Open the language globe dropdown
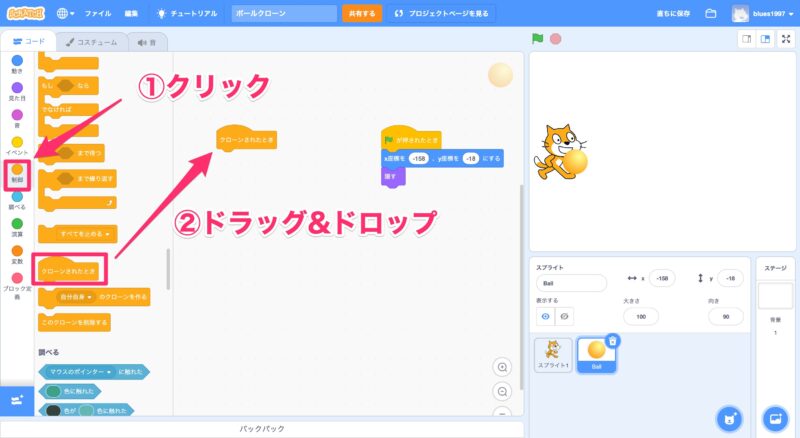Image resolution: width=800 pixels, height=438 pixels. 66,14
